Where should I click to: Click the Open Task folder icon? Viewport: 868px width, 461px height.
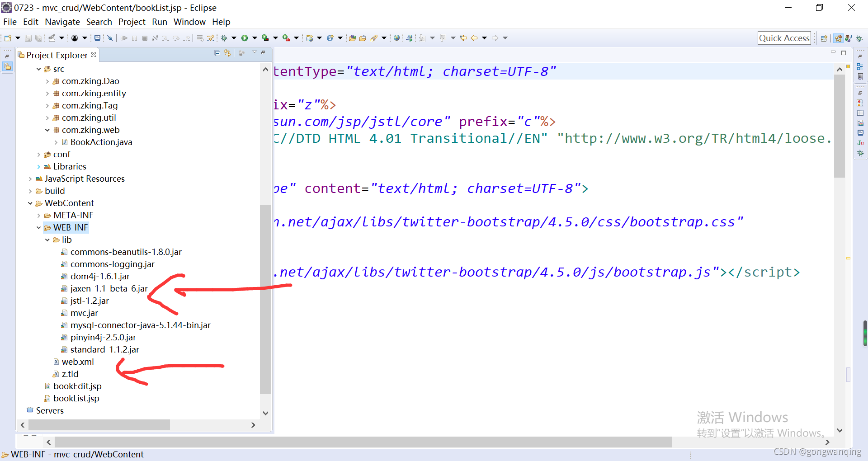[x=363, y=38]
